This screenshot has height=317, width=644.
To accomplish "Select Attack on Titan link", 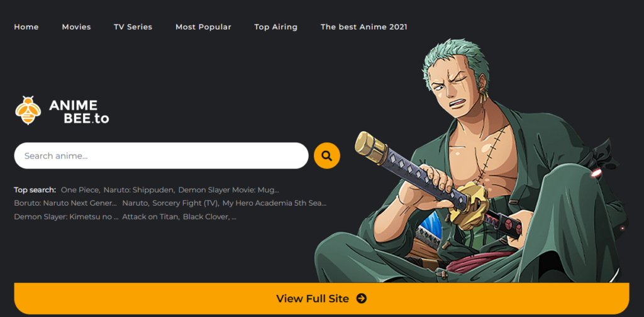I will point(151,217).
